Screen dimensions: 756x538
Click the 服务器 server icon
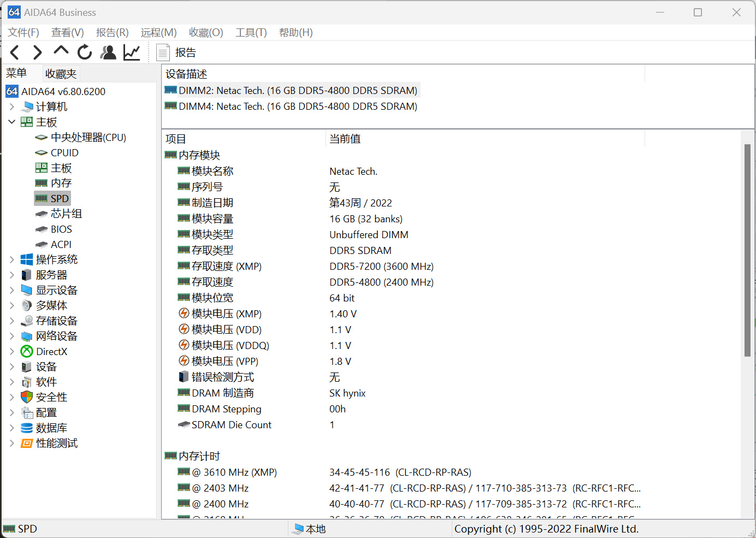click(27, 275)
